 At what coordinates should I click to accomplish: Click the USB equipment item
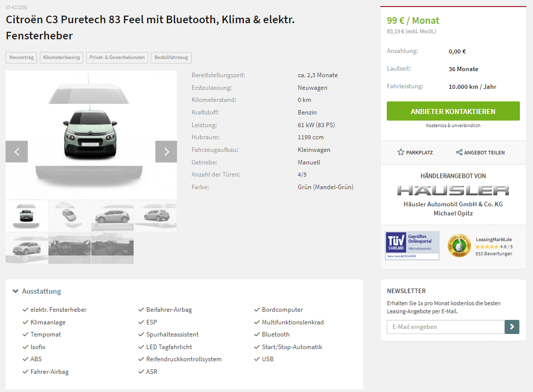tap(264, 359)
